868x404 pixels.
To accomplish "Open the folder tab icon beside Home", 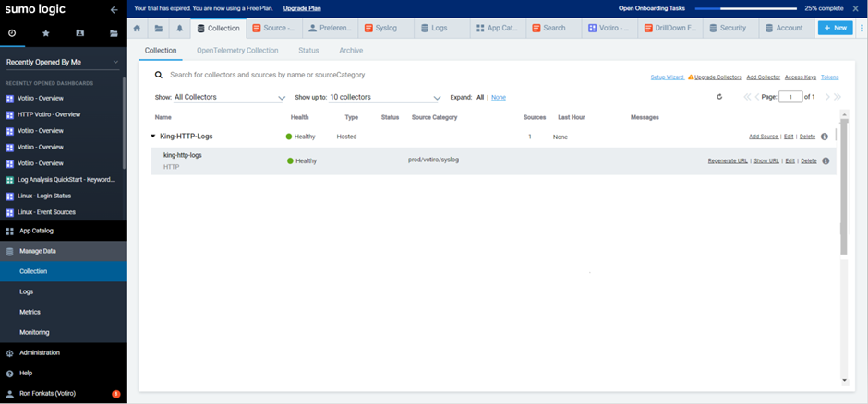I will [x=159, y=29].
